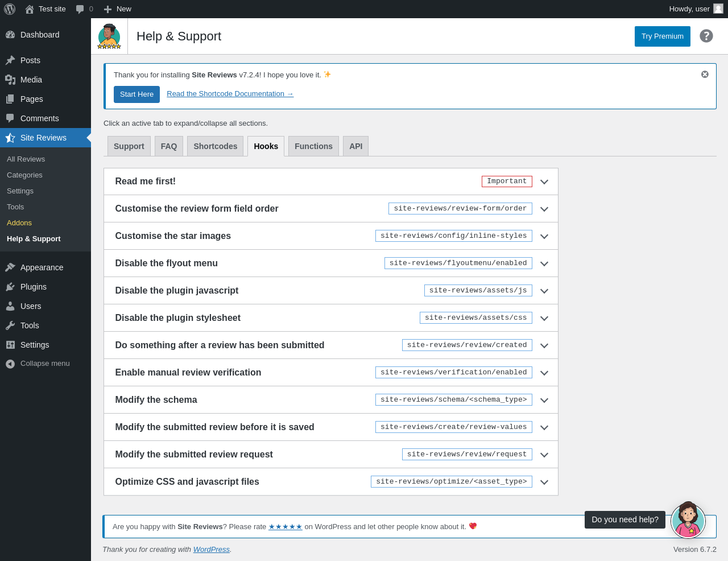Click the site-reviews/assets/css hook tag
The height and width of the screenshot is (561, 728).
[x=476, y=318]
